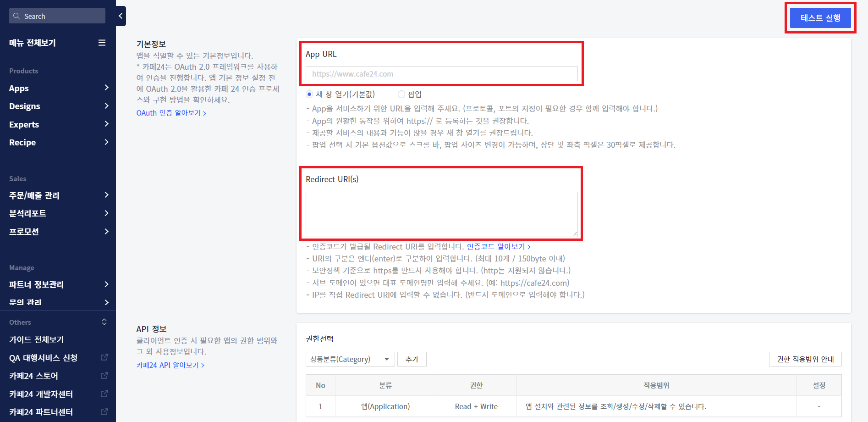
Task: Focus the Redirect URI(s) text area
Action: point(442,214)
